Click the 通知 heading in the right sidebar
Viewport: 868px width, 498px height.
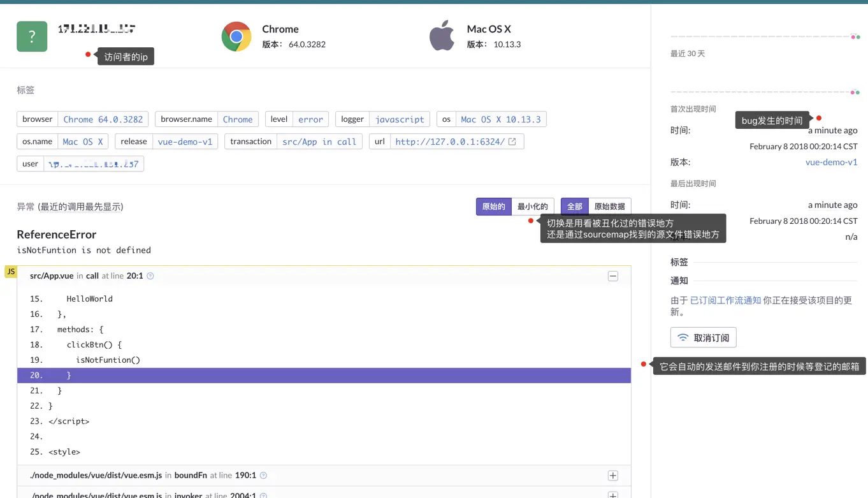(x=679, y=281)
